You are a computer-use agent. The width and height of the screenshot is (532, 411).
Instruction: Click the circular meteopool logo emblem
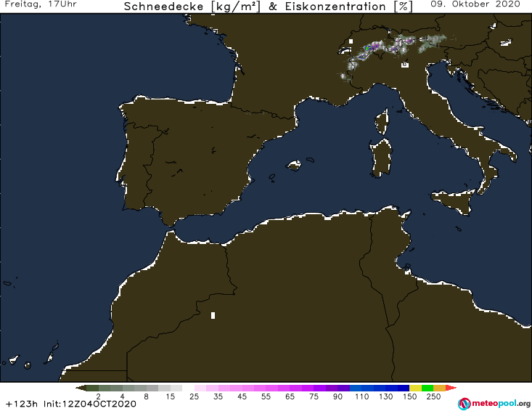[x=464, y=404]
